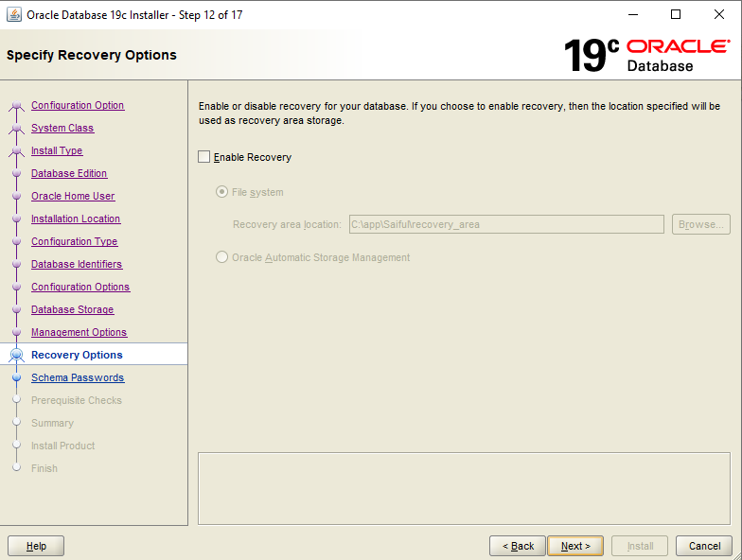Viewport: 742px width, 560px height.
Task: Open the Configuration Type step
Action: click(74, 241)
